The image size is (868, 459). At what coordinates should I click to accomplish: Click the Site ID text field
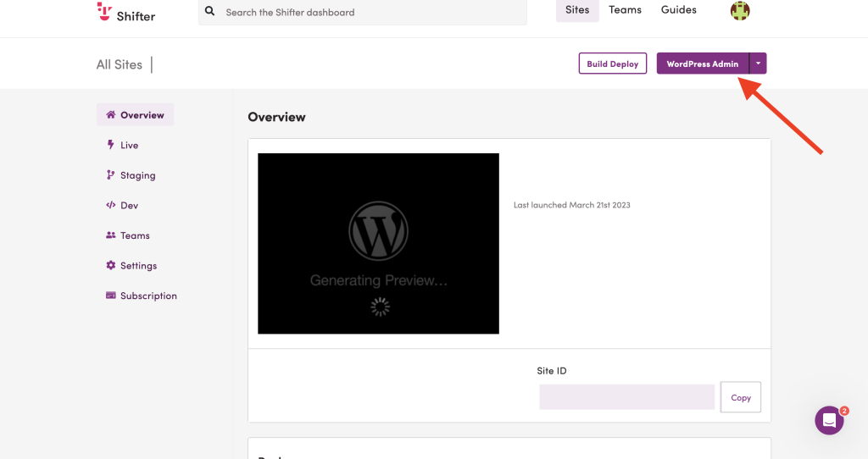(627, 397)
